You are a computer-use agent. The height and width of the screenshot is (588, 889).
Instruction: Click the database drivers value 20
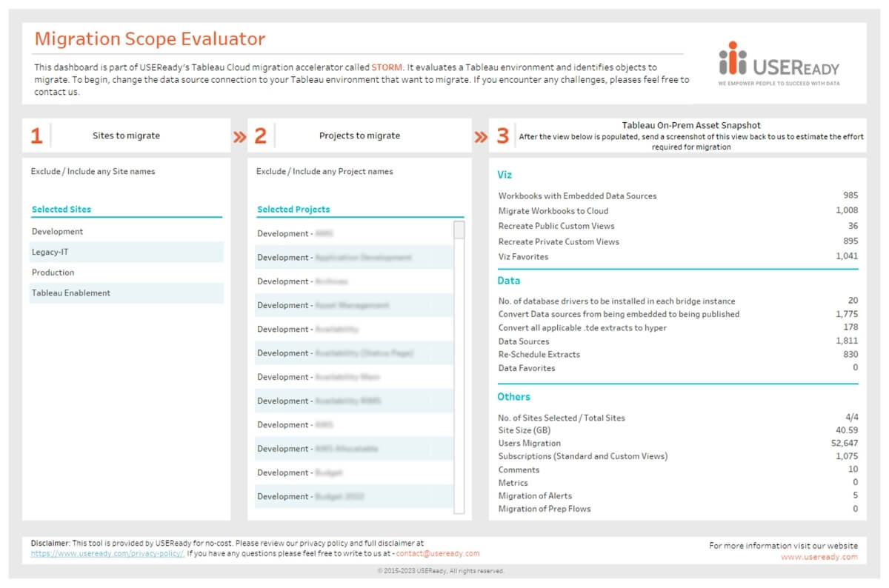pyautogui.click(x=853, y=301)
